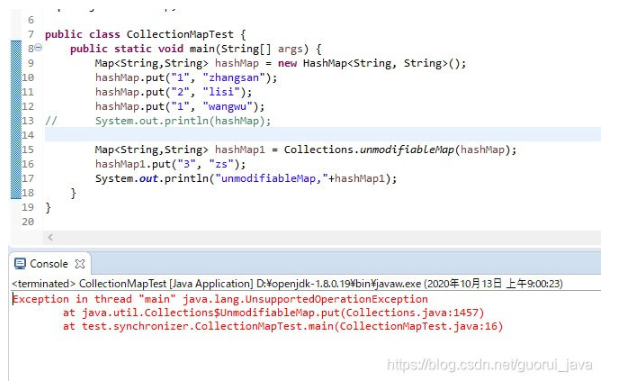Click the closing brace on line 19
622x391 pixels.
48,207
